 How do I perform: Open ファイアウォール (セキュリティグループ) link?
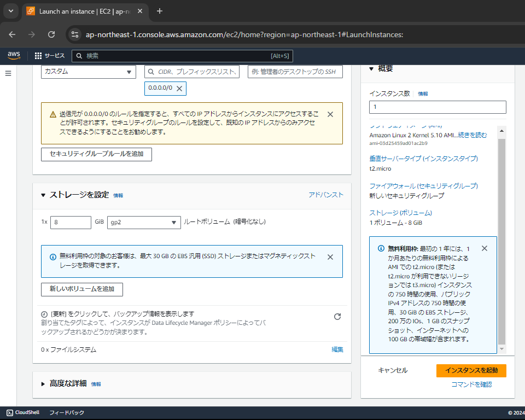click(423, 185)
